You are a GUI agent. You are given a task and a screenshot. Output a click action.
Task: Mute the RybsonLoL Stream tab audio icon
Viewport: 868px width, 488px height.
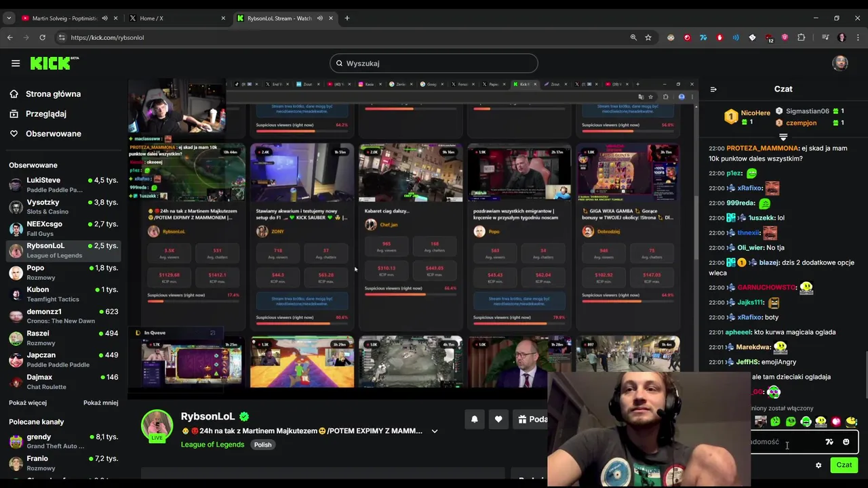point(319,18)
